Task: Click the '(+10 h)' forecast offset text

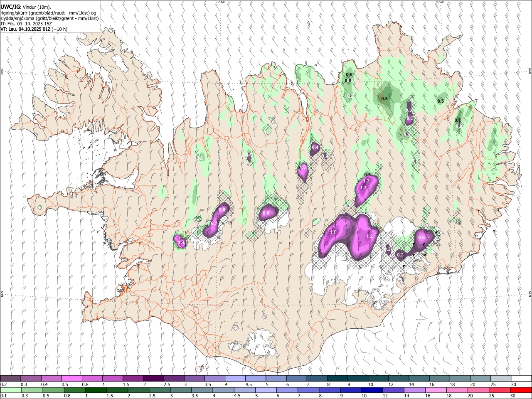Action: [x=60, y=29]
